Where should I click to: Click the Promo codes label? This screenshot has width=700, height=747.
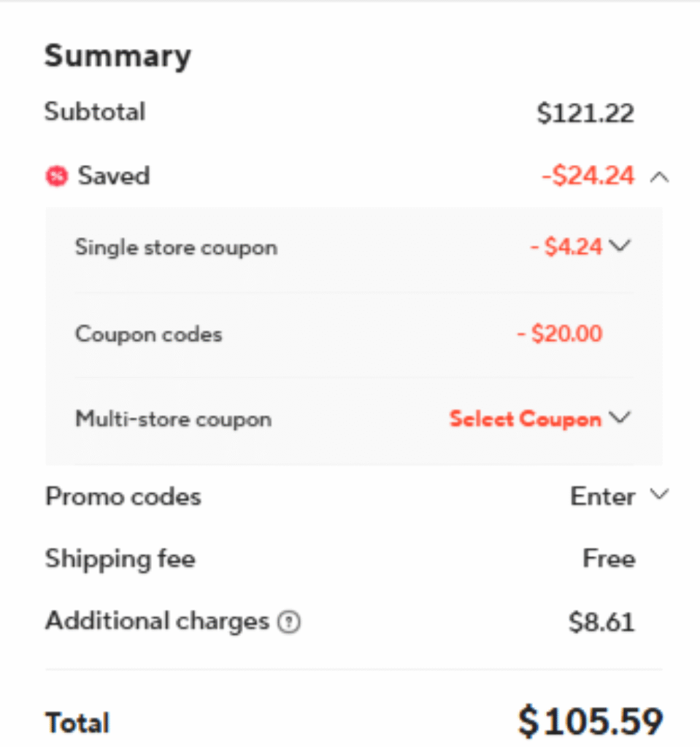pyautogui.click(x=123, y=497)
